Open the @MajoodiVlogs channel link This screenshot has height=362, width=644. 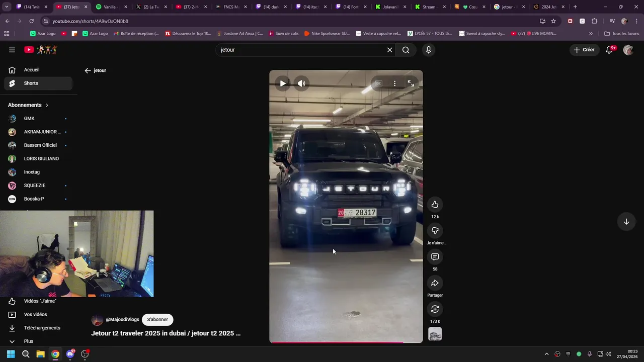[x=122, y=319]
